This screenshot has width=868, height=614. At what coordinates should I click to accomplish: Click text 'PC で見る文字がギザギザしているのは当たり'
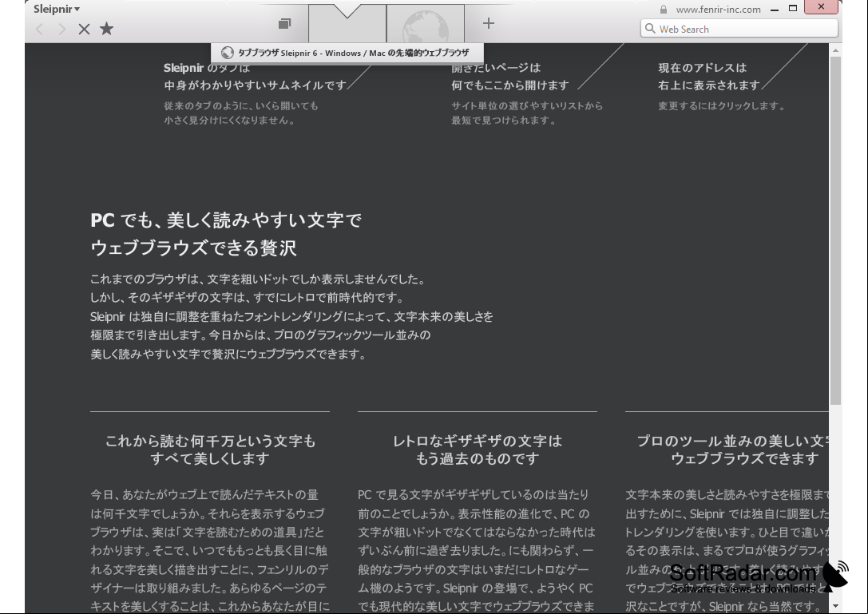tap(474, 495)
